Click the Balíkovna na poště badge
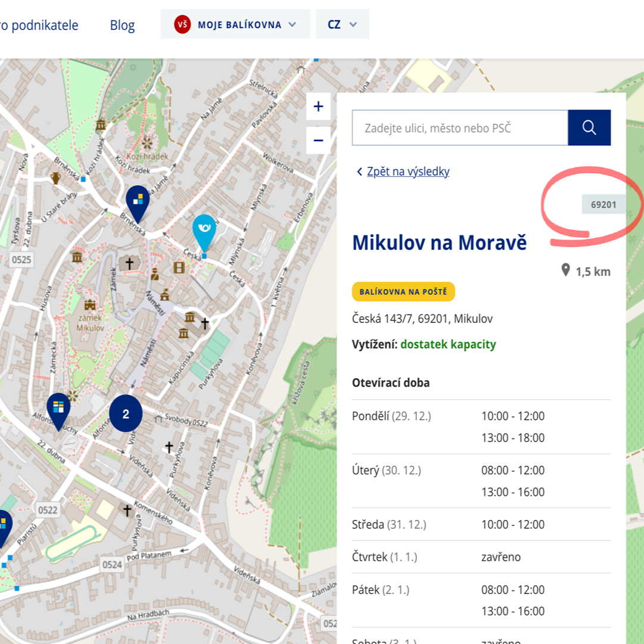This screenshot has width=644, height=644. pyautogui.click(x=403, y=291)
